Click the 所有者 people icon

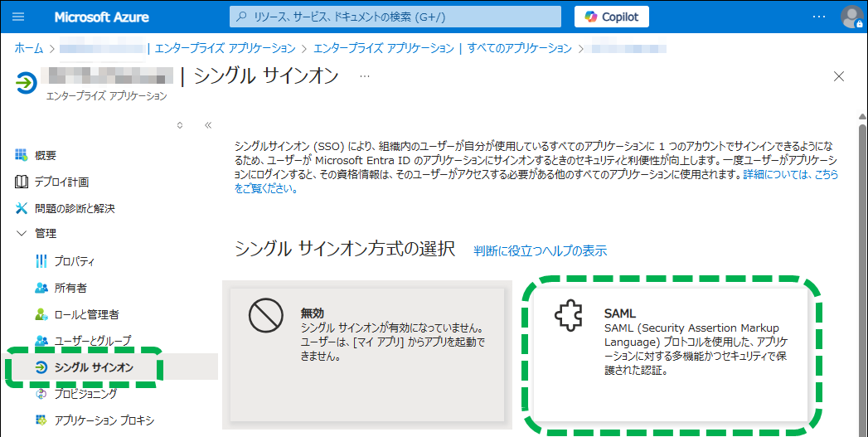[41, 288]
